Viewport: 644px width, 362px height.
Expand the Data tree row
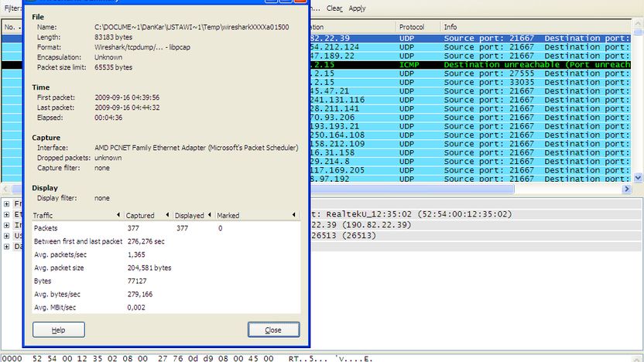(x=6, y=246)
